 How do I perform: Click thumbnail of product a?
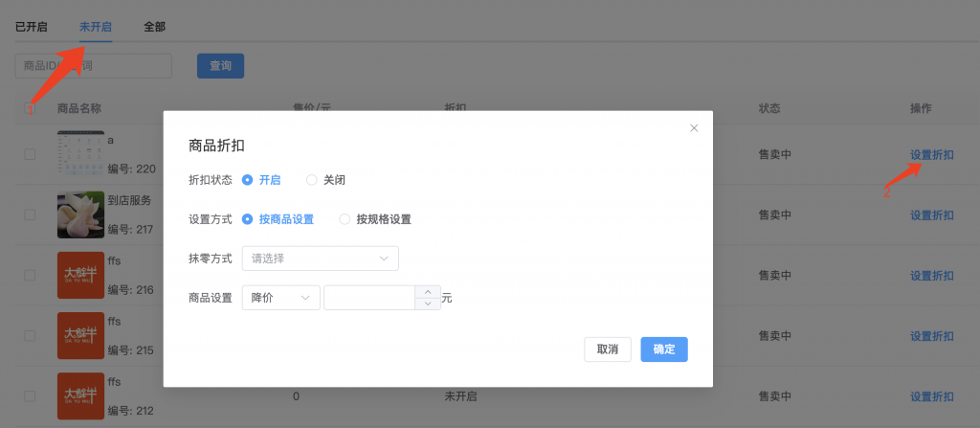tap(80, 154)
